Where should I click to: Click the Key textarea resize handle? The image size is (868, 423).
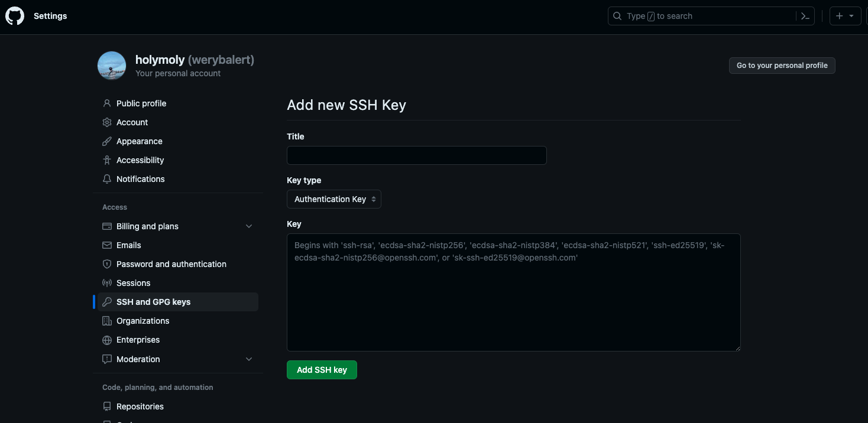point(737,347)
